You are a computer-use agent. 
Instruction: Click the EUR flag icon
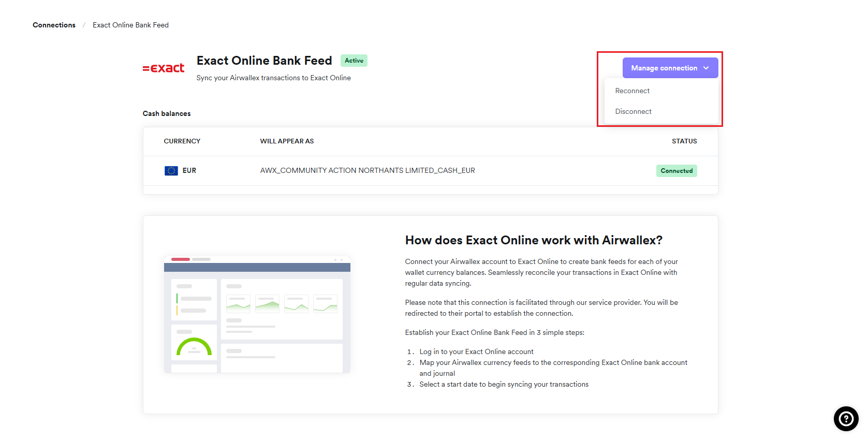171,171
